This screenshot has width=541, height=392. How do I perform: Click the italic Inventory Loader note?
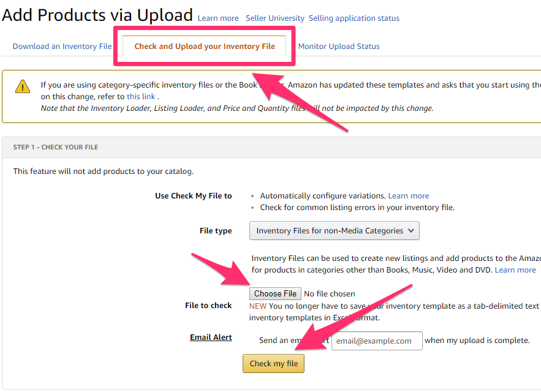click(x=237, y=108)
